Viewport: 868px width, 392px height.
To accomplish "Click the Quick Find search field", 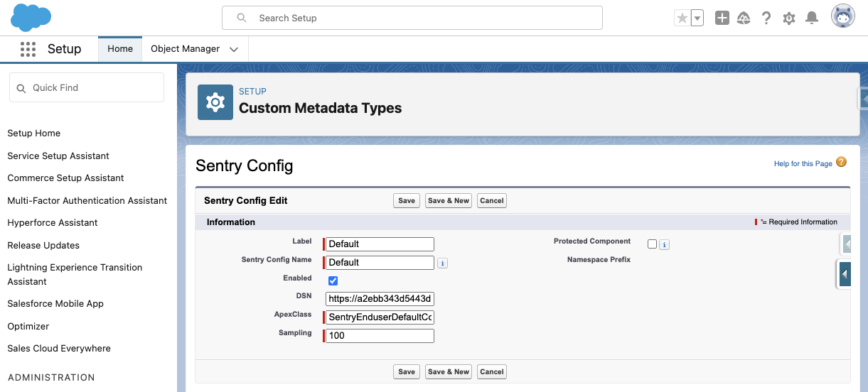I will pos(87,87).
